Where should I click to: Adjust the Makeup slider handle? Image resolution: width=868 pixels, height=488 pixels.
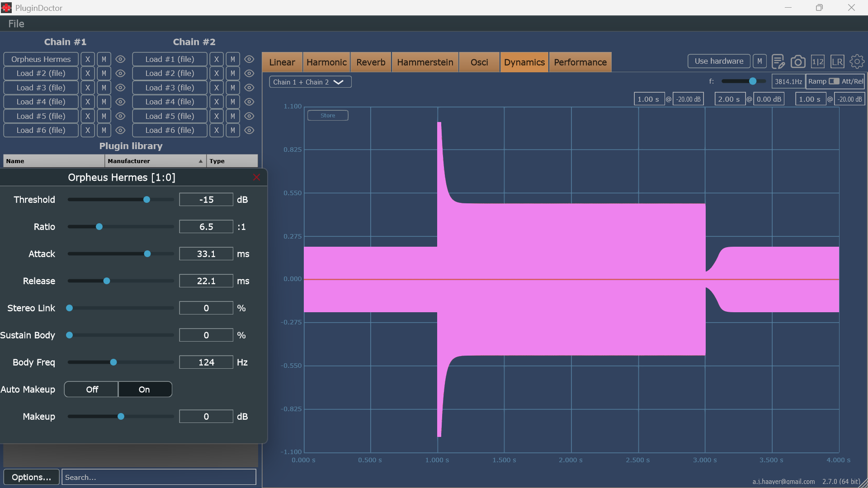[121, 417]
